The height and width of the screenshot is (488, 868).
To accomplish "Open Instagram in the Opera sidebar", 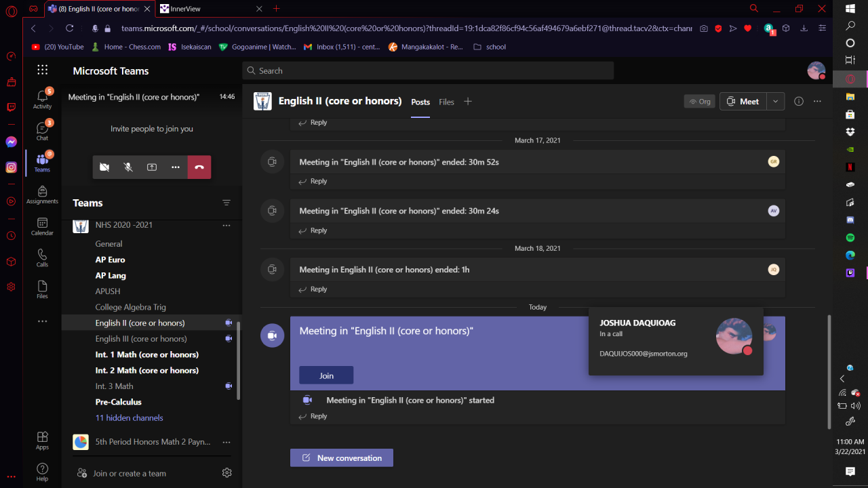I will tap(11, 167).
